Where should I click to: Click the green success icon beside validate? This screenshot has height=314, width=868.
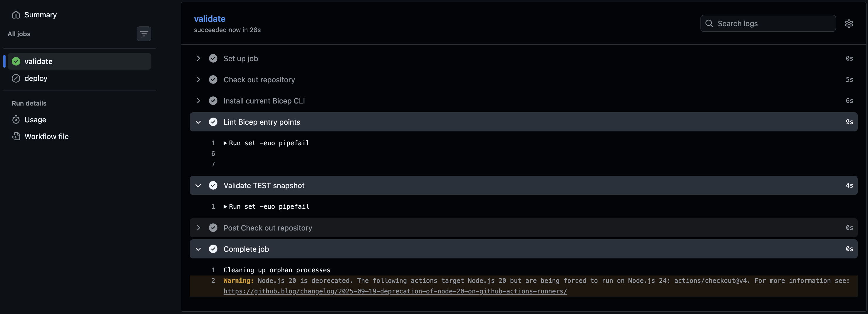[16, 61]
